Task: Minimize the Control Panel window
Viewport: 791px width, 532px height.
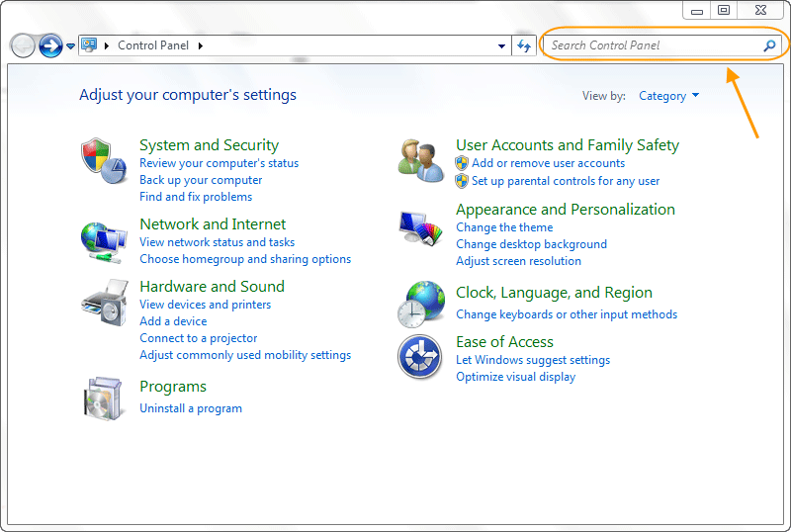Action: [697, 10]
